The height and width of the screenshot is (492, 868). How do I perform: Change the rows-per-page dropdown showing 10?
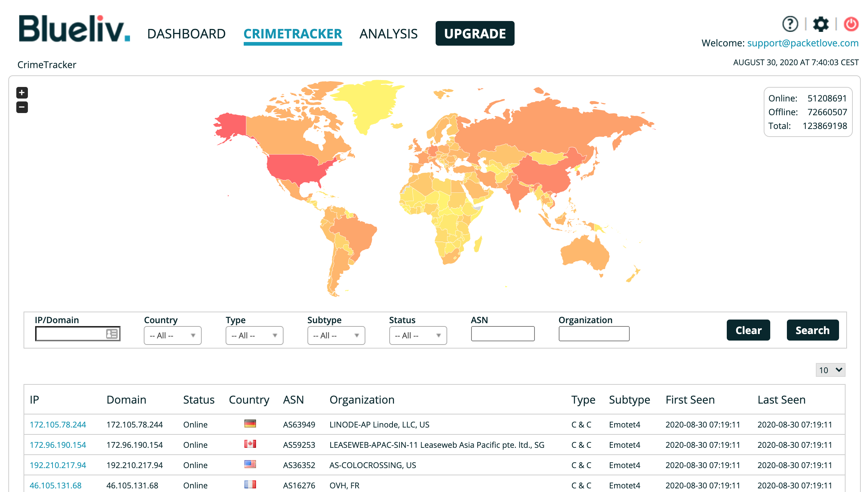830,370
